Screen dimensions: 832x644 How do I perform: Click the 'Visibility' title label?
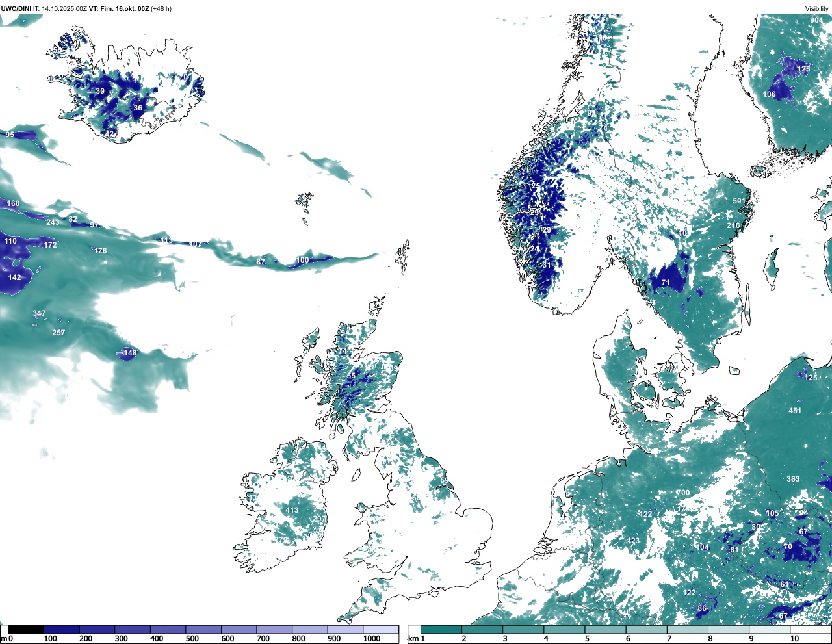(816, 9)
